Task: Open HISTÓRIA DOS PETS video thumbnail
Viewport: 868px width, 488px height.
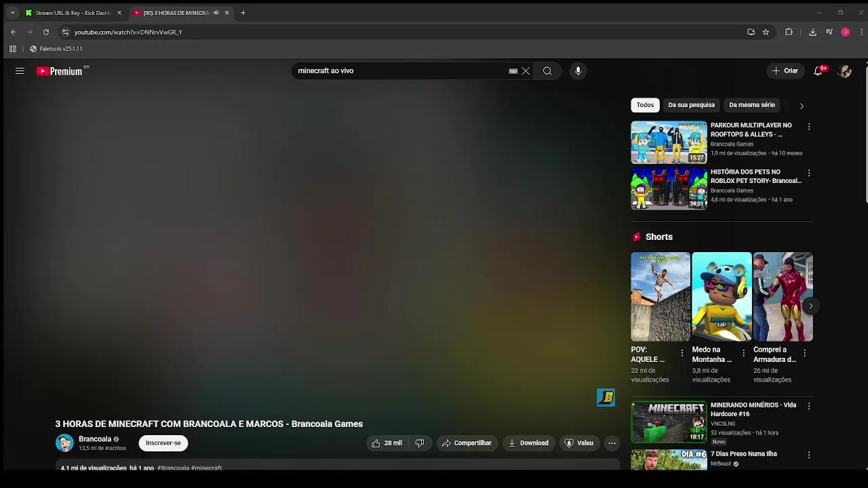Action: point(669,189)
